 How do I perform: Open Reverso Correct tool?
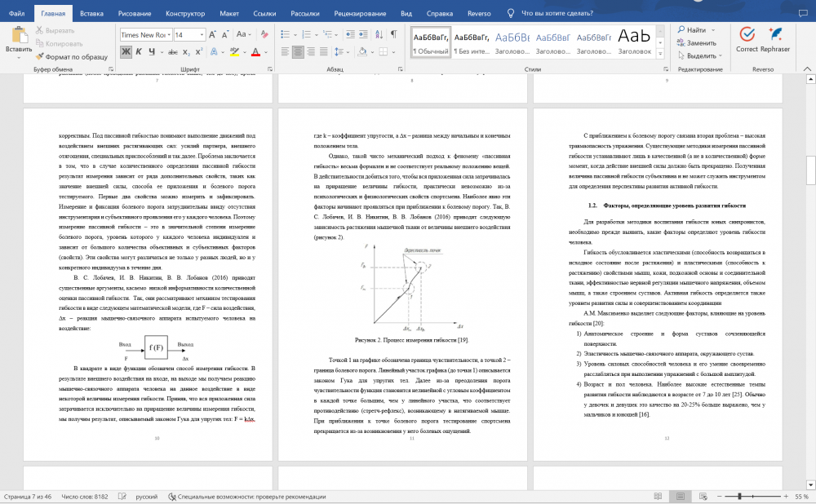click(x=746, y=40)
